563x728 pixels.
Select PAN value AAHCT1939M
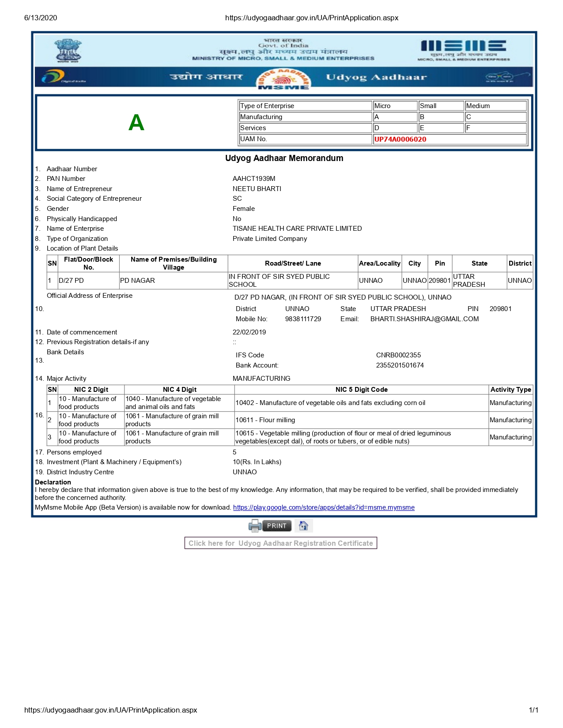point(254,179)
